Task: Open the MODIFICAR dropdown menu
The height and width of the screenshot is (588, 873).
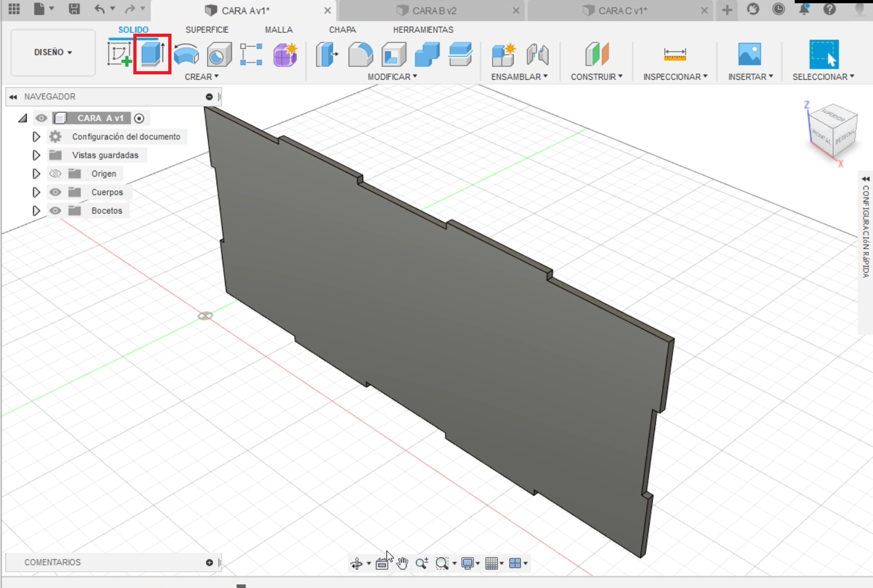Action: pos(392,76)
